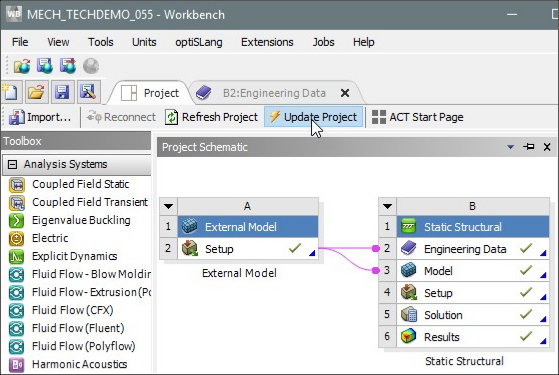559x375 pixels.
Task: Close the B2:Engineering Data tab
Action: [x=345, y=93]
